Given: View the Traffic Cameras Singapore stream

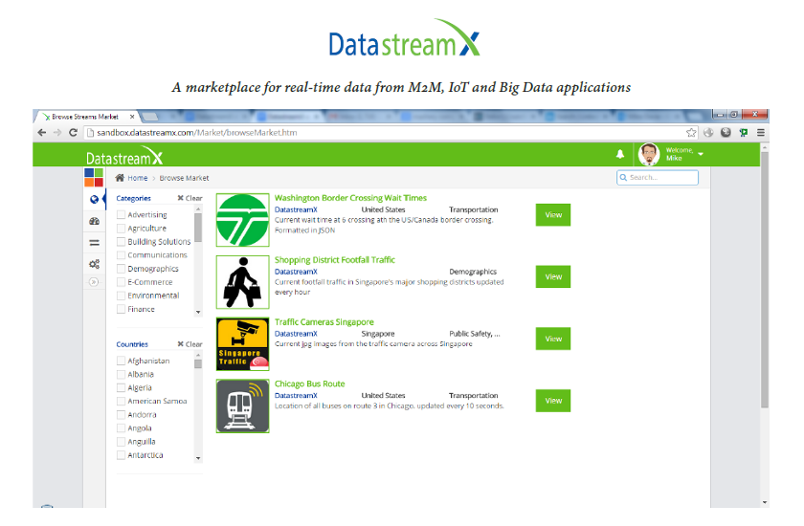Looking at the screenshot, I should (x=553, y=339).
